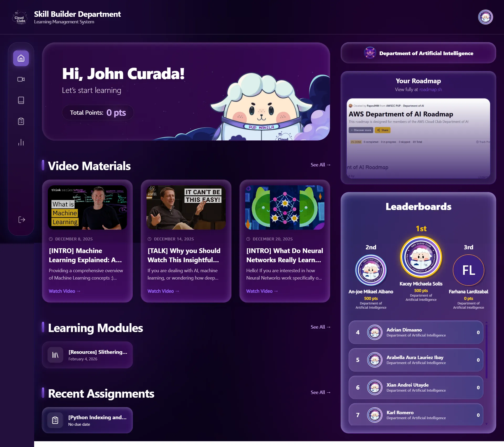Image resolution: width=504 pixels, height=447 pixels.
Task: Select the Arabella Aura Lauriez Ibay row
Action: point(416,360)
